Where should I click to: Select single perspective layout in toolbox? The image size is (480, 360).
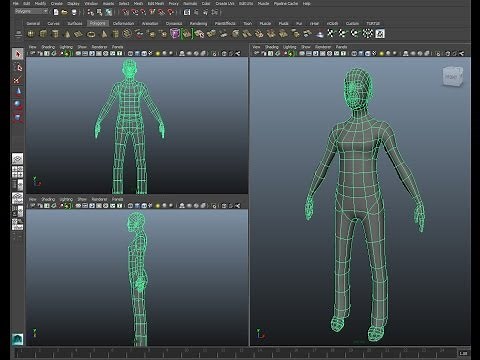(18, 158)
